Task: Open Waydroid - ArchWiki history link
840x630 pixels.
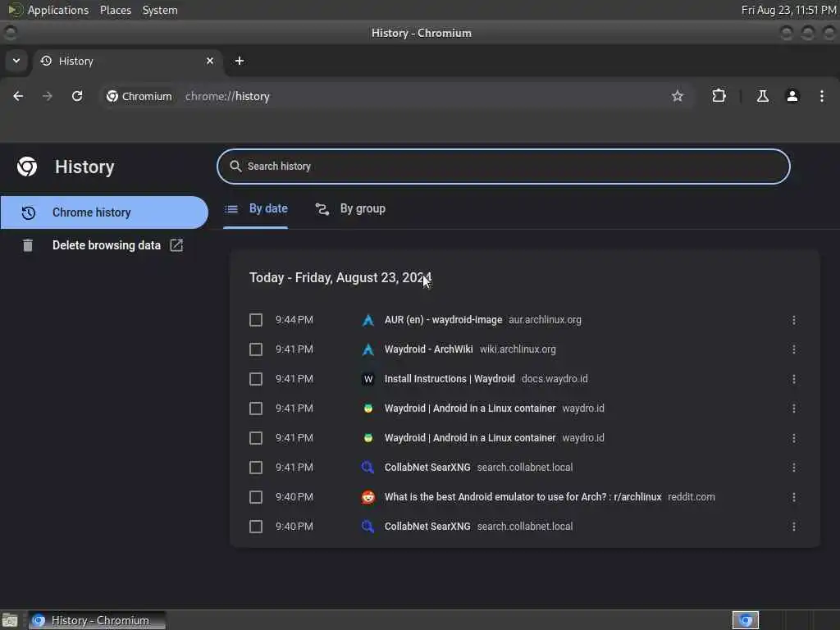Action: coord(428,349)
